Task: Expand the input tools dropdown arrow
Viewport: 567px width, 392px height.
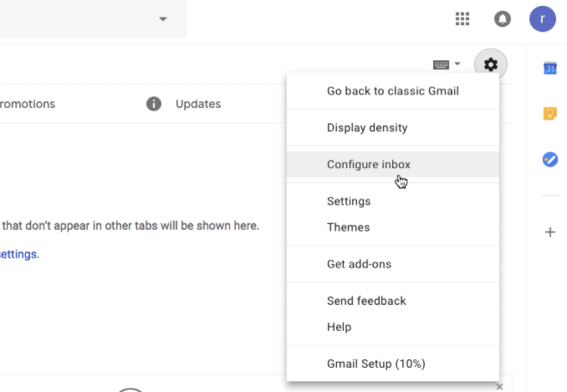Action: (x=457, y=64)
